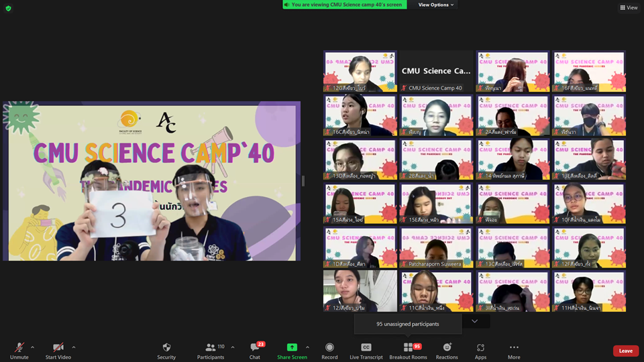Open the View layout menu
The image size is (644, 362).
click(x=629, y=7)
